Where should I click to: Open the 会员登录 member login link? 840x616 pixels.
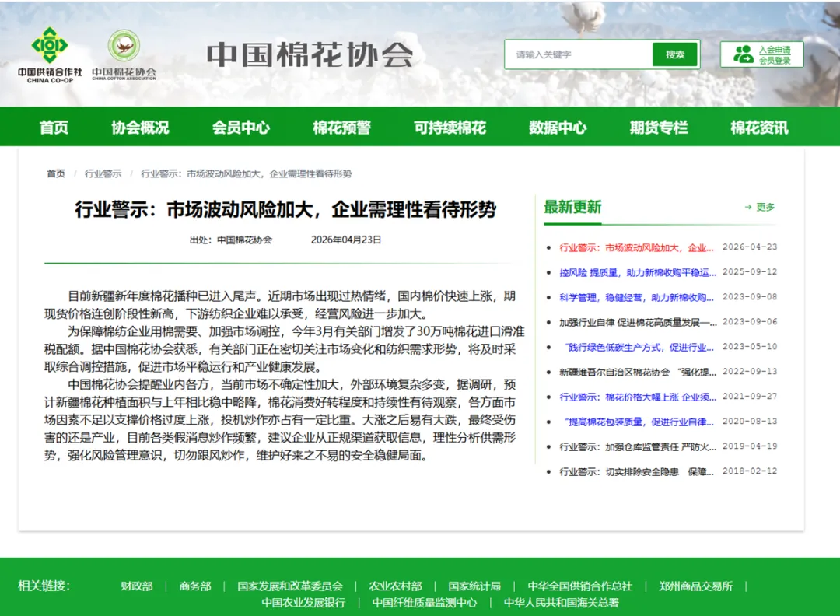click(775, 61)
